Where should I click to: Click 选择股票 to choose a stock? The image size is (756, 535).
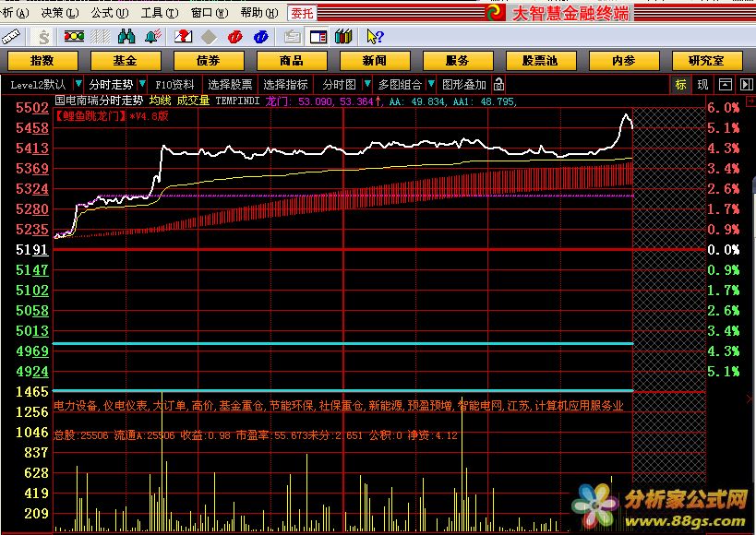pos(230,85)
